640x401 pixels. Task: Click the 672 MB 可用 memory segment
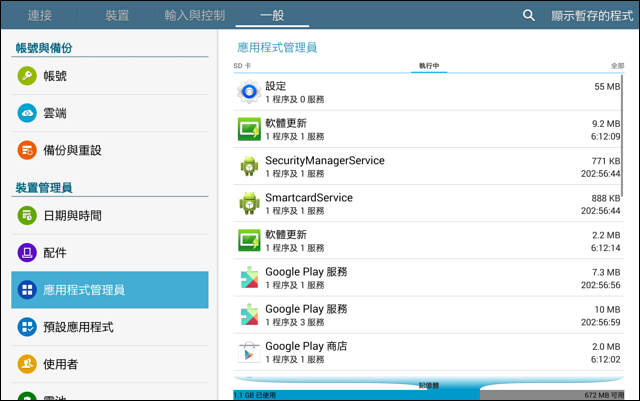[552, 395]
